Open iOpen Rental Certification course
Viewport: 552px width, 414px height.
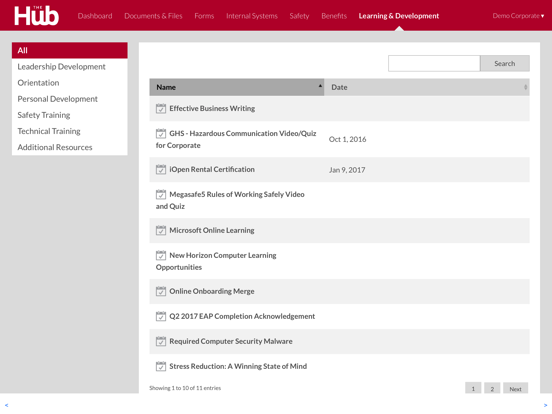tap(212, 169)
